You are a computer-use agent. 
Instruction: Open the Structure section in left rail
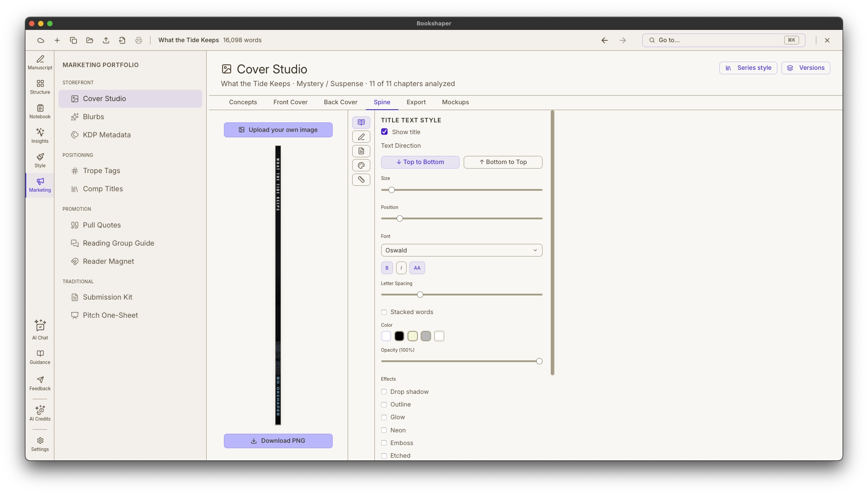pyautogui.click(x=40, y=87)
